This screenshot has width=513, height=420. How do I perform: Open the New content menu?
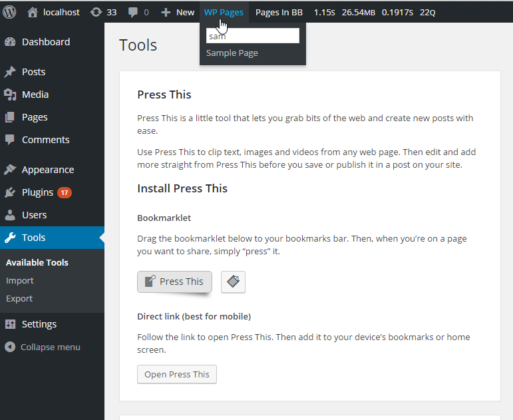185,13
